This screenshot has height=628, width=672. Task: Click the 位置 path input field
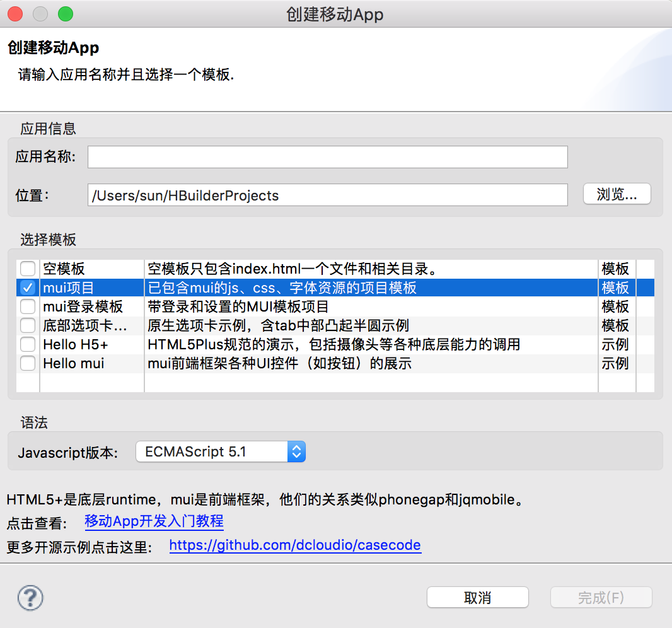click(327, 195)
